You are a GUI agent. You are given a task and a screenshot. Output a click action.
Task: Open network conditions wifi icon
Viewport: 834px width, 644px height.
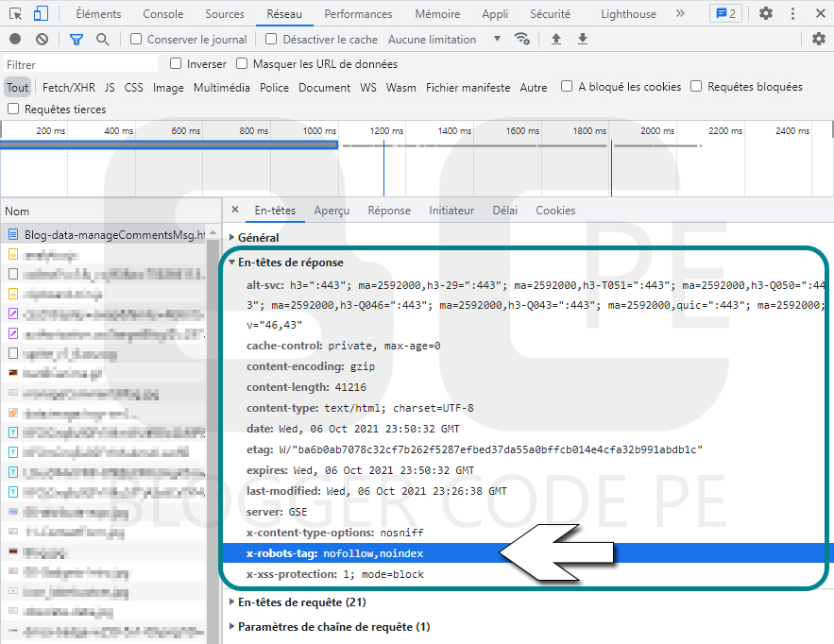[x=521, y=39]
